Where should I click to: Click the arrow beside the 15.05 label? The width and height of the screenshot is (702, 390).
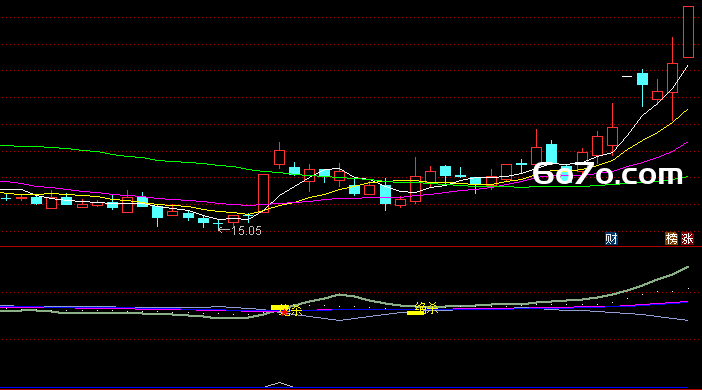point(224,230)
